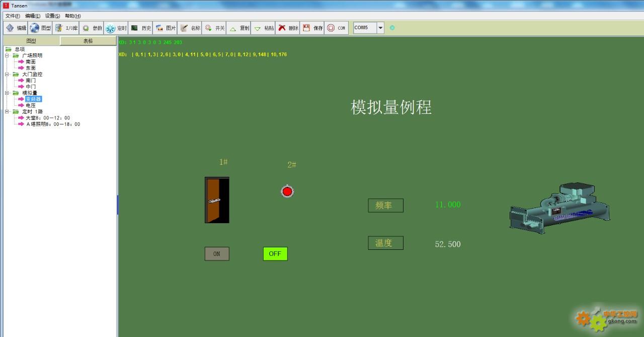Turn on switch 1# with ON button
This screenshot has height=337, width=644.
(x=217, y=254)
